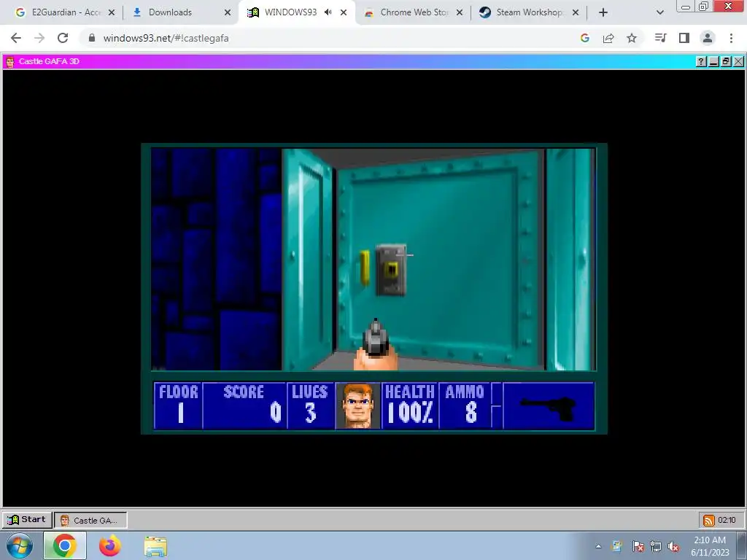The height and width of the screenshot is (560, 747).
Task: Click the FLOOR 1 indicator
Action: 179,405
